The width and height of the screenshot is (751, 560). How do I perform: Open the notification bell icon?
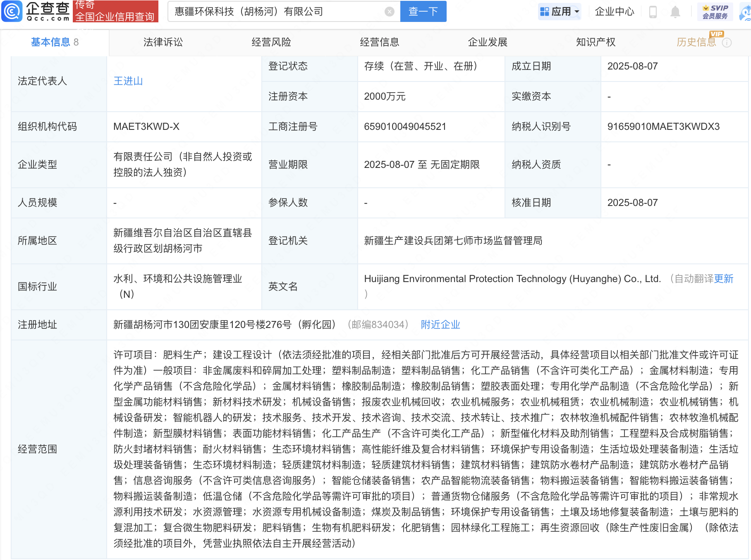(675, 12)
